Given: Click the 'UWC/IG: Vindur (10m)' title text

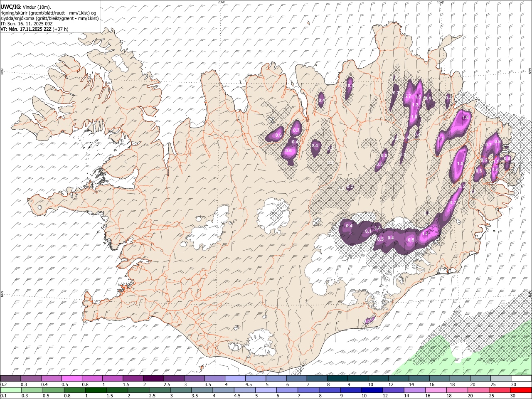Looking at the screenshot, I should coord(26,7).
